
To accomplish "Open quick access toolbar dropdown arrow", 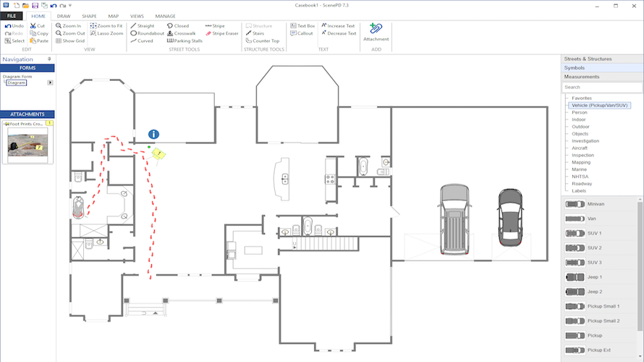I will 70,6.
